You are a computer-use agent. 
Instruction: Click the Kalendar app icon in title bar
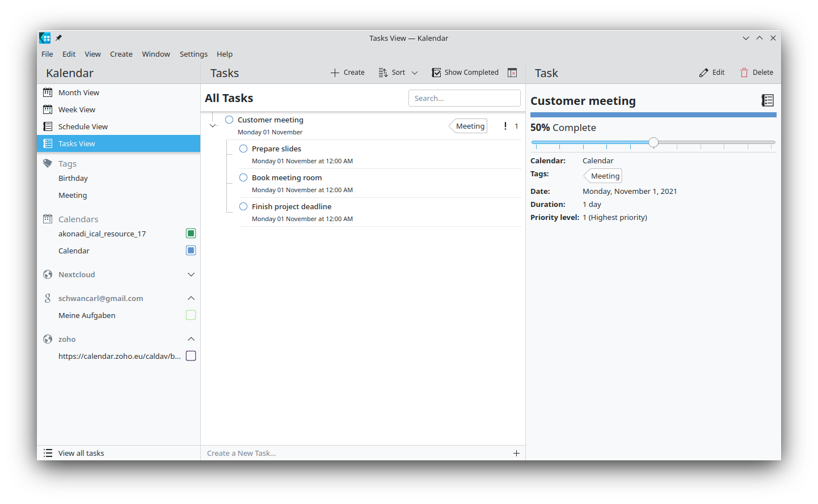coord(45,38)
